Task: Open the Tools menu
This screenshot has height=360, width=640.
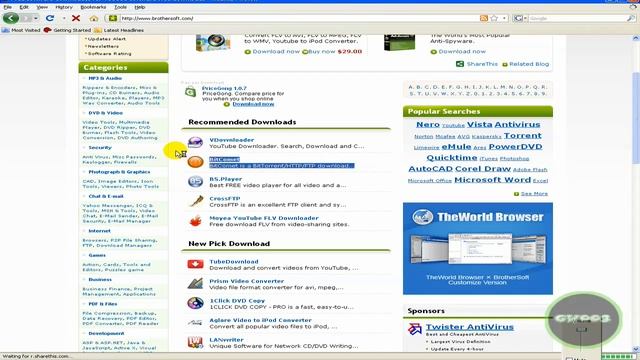Action: point(120,7)
